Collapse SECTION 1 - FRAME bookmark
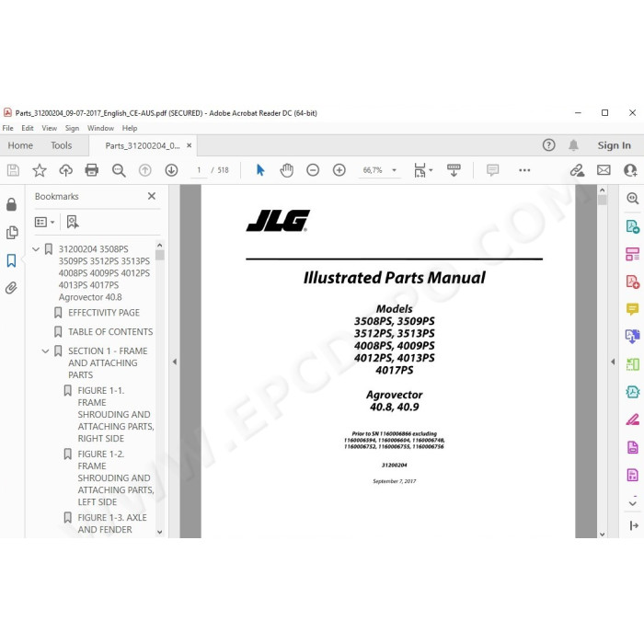644x644 pixels. 45,351
